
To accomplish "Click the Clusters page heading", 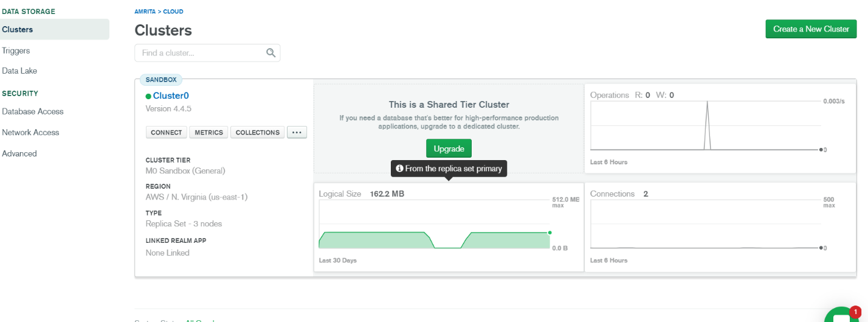I will click(163, 30).
